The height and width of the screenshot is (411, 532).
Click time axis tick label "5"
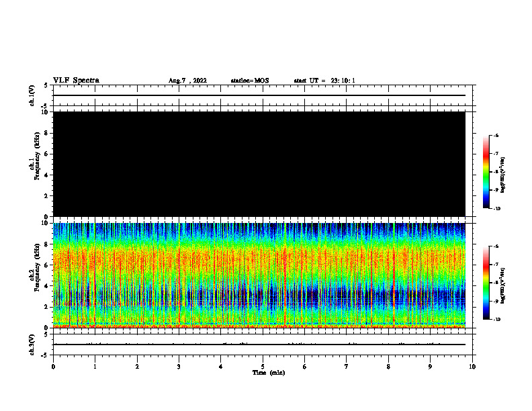tap(263, 367)
